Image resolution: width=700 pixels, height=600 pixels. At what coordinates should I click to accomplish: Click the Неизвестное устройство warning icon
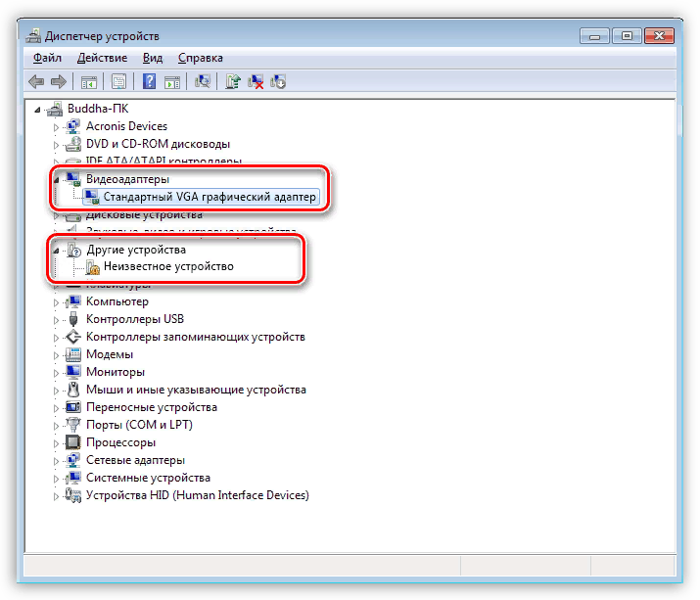pyautogui.click(x=92, y=267)
